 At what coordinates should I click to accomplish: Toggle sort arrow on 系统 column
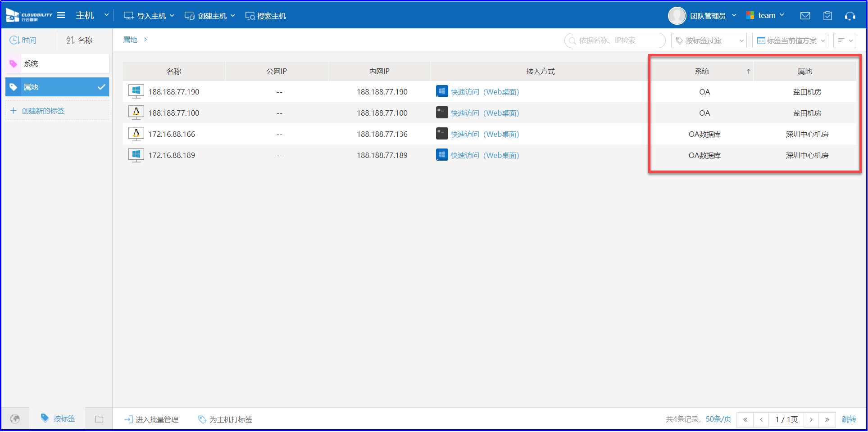point(748,72)
